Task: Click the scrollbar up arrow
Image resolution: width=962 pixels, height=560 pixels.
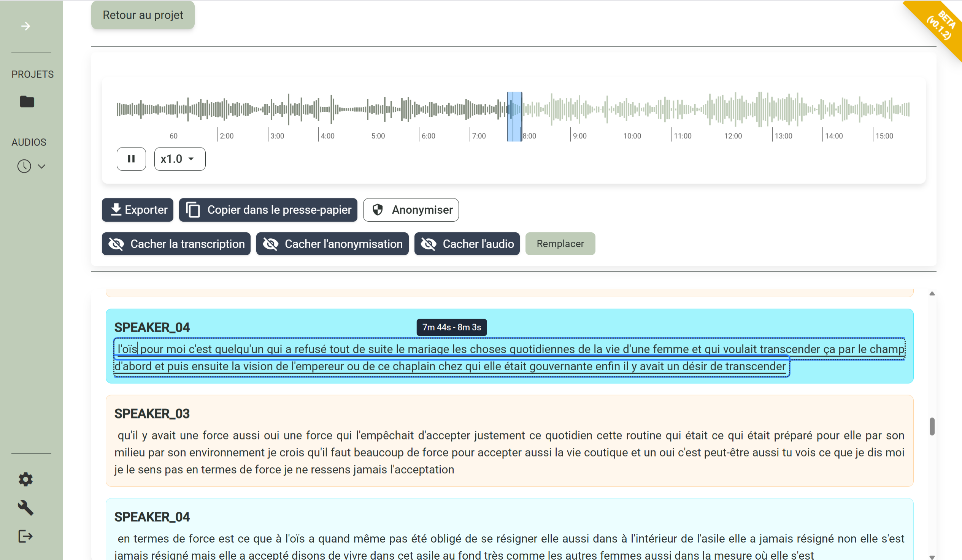Action: 932,293
